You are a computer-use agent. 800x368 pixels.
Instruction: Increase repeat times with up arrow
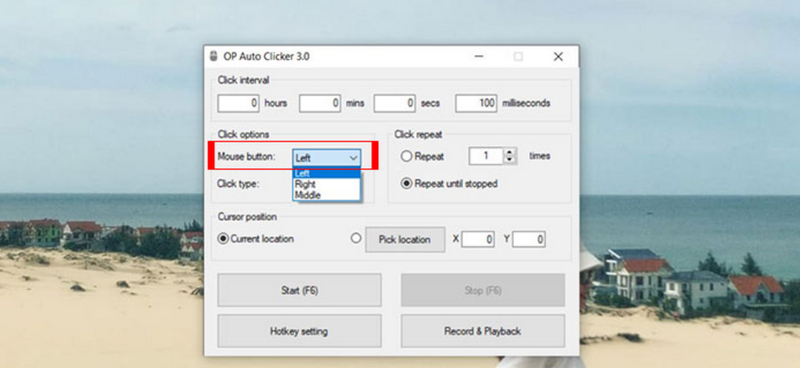(510, 152)
